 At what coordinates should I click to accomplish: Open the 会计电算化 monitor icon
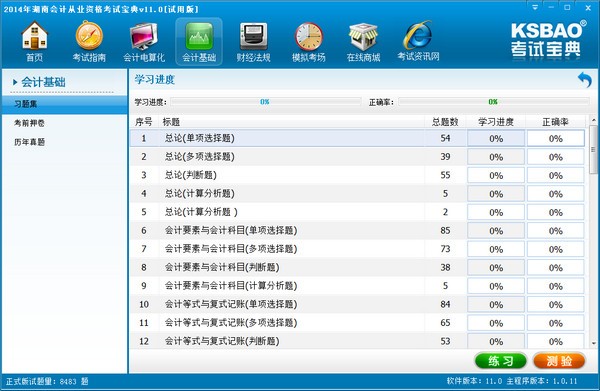point(144,42)
